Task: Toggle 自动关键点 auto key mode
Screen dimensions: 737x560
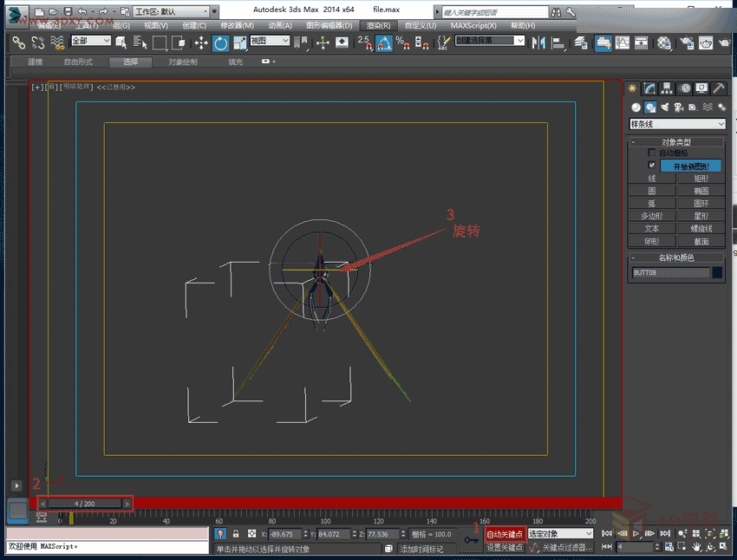Action: tap(505, 534)
